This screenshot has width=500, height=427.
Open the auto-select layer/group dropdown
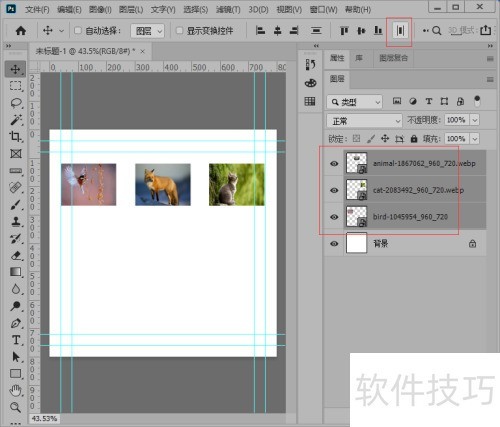tap(148, 31)
